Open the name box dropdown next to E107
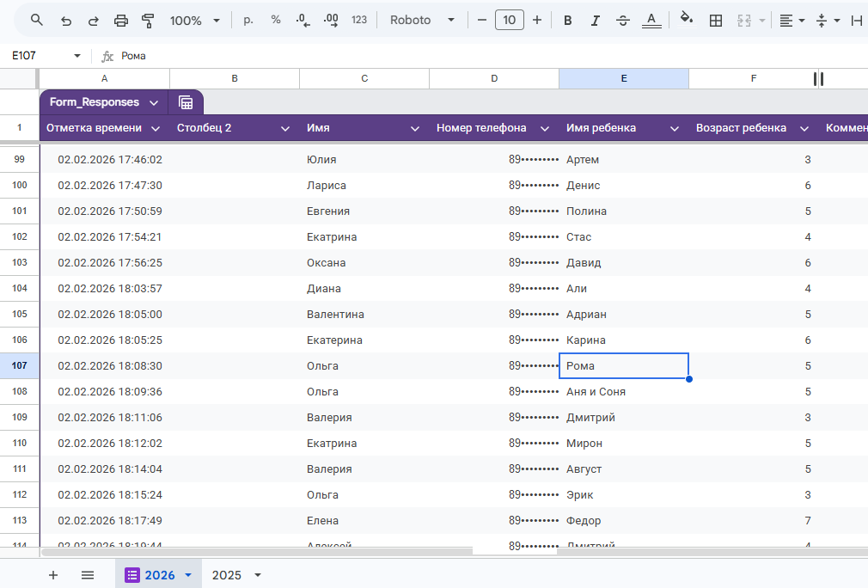868x588 pixels. coord(77,55)
